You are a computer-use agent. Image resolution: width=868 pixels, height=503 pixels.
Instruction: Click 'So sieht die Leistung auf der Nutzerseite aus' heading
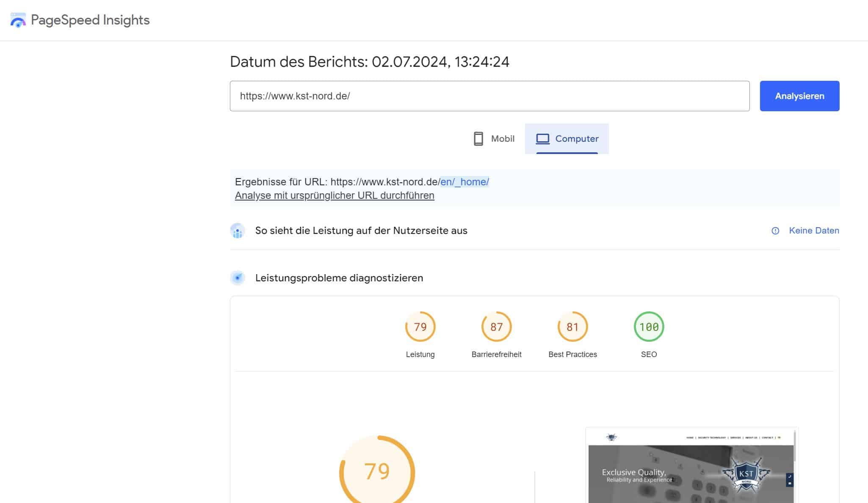tap(361, 231)
